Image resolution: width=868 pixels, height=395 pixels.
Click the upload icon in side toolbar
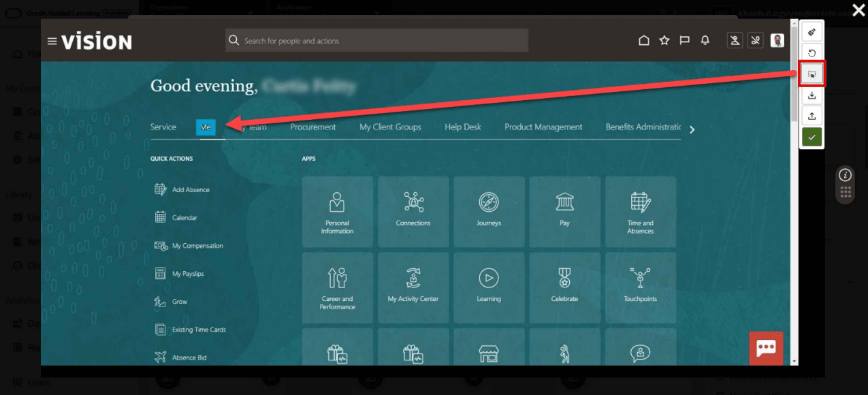(x=811, y=116)
